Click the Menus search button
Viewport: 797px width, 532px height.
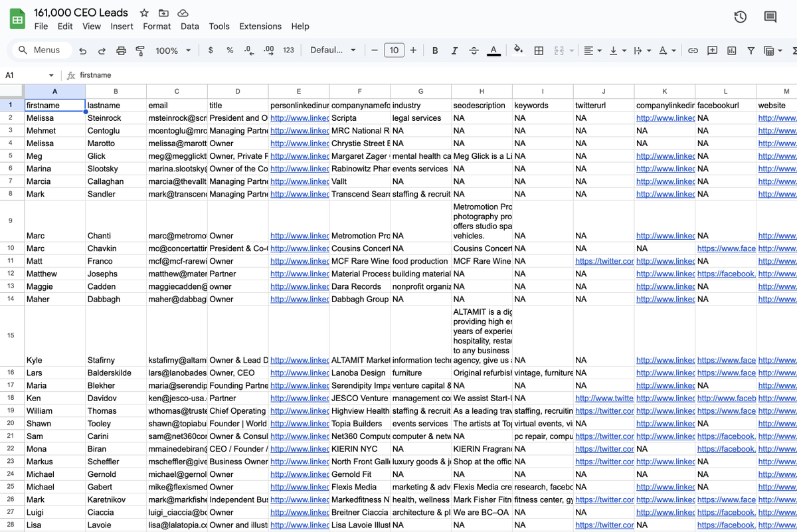(43, 50)
